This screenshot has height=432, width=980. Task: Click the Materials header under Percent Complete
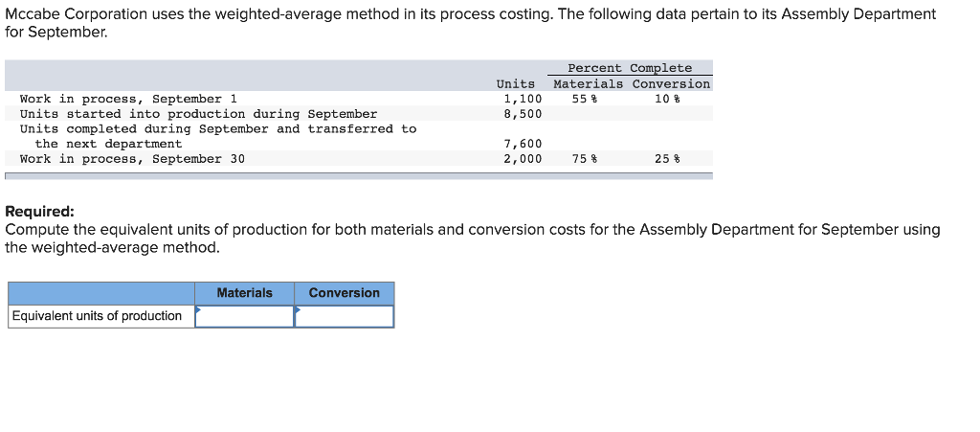pos(589,83)
